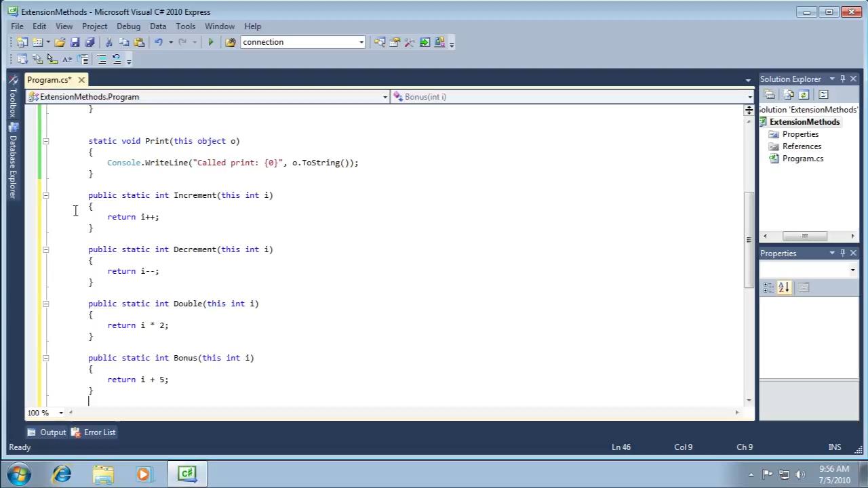Screen dimensions: 868x488
Task: Click the Solution Explorer Refresh icon
Action: tap(804, 95)
